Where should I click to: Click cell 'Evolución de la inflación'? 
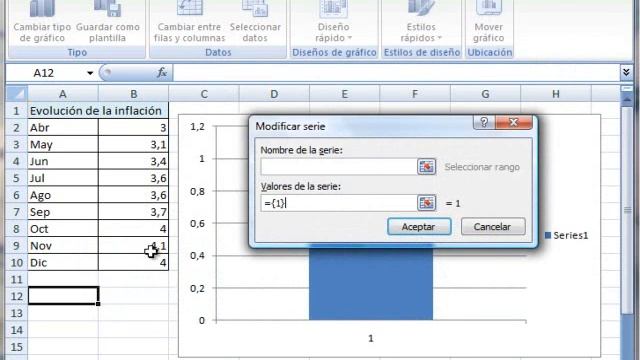tap(98, 111)
